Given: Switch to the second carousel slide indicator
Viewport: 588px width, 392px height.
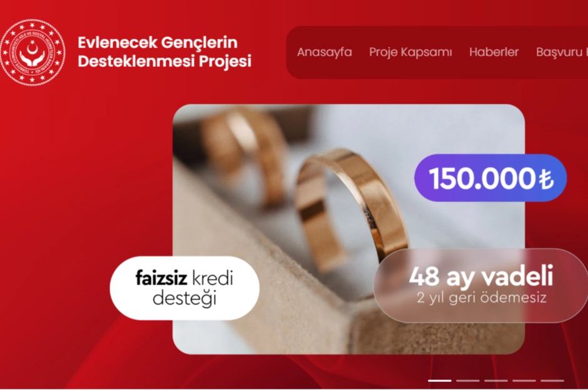Looking at the screenshot, I should [468, 380].
